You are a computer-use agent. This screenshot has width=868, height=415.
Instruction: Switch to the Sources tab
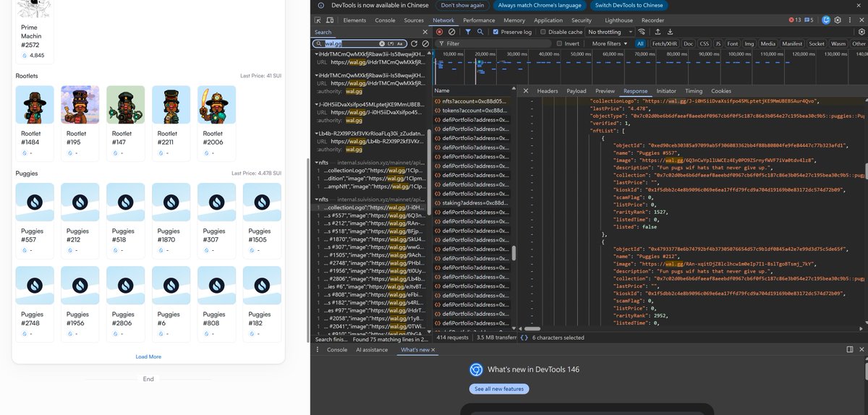coord(414,20)
